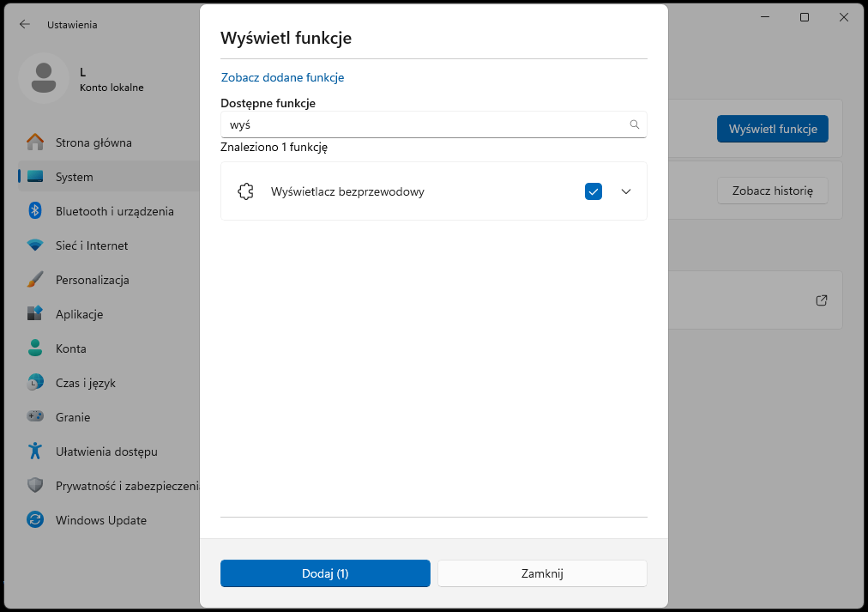This screenshot has width=868, height=612.
Task: Select the Sieć i Internet section
Action: (x=92, y=245)
